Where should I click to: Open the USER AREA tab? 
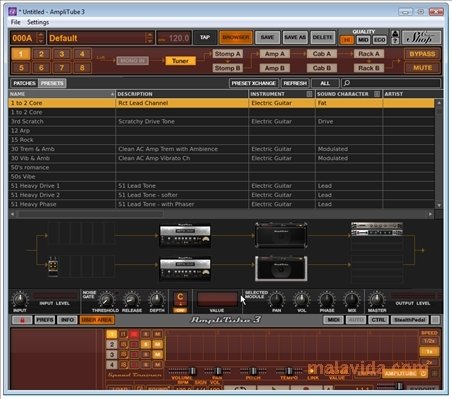[96, 320]
